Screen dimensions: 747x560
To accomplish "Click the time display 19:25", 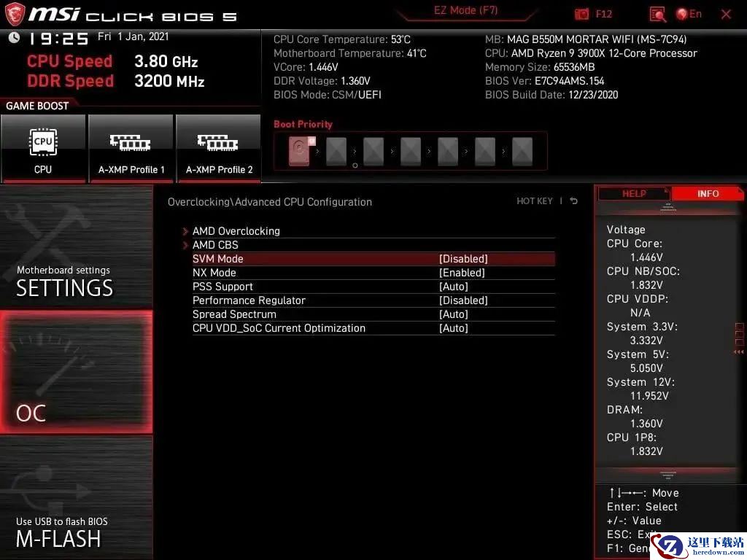I will (58, 38).
